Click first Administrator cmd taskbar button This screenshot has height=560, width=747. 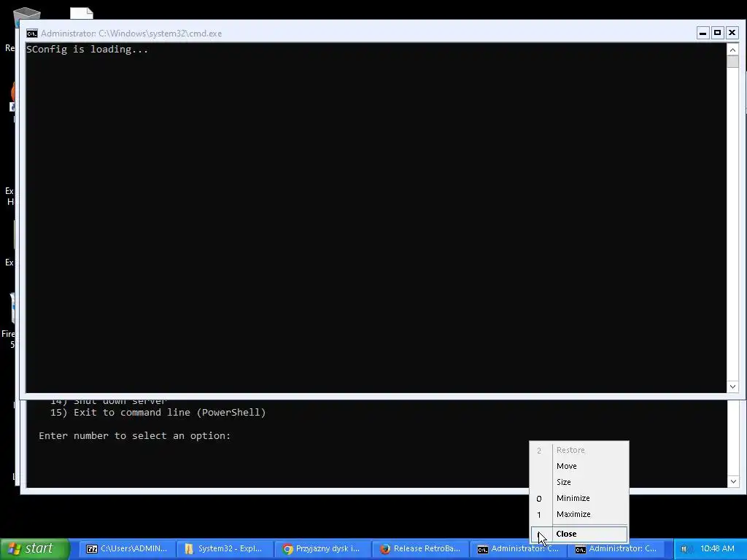(x=518, y=548)
